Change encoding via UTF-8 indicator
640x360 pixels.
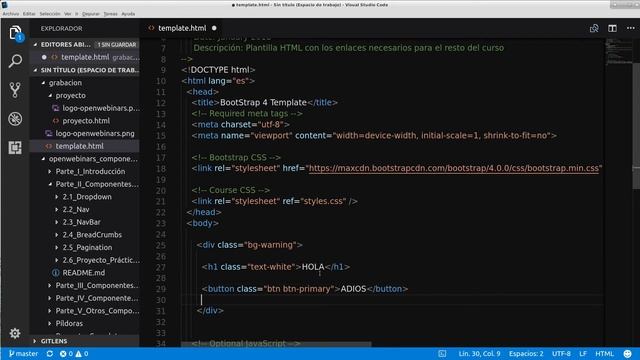(561, 353)
